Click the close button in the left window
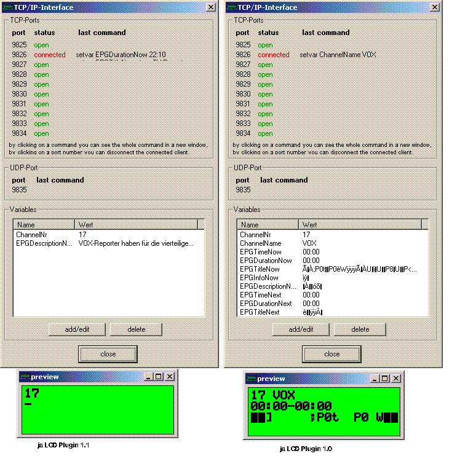476x456 pixels. tap(108, 354)
